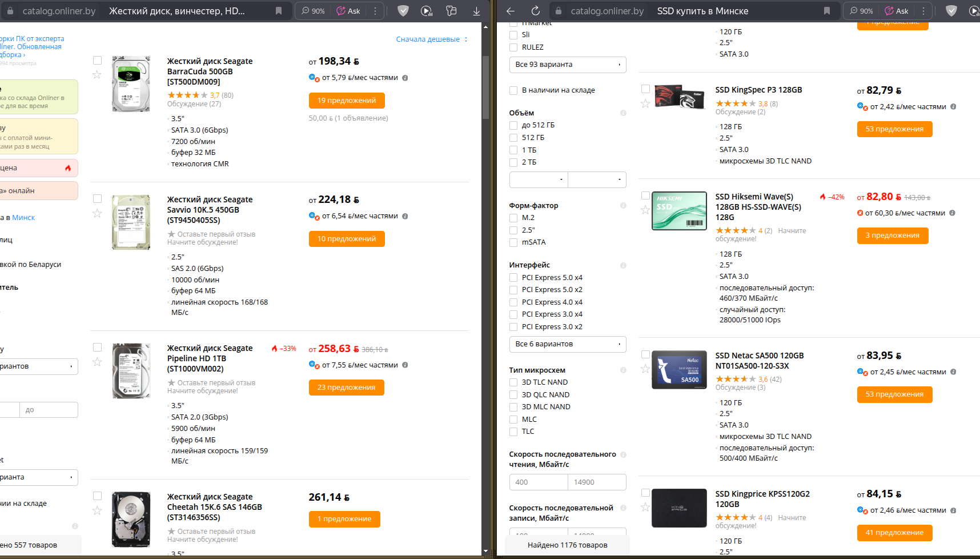
Task: Click sequential read speed maximum field 14900
Action: click(597, 482)
